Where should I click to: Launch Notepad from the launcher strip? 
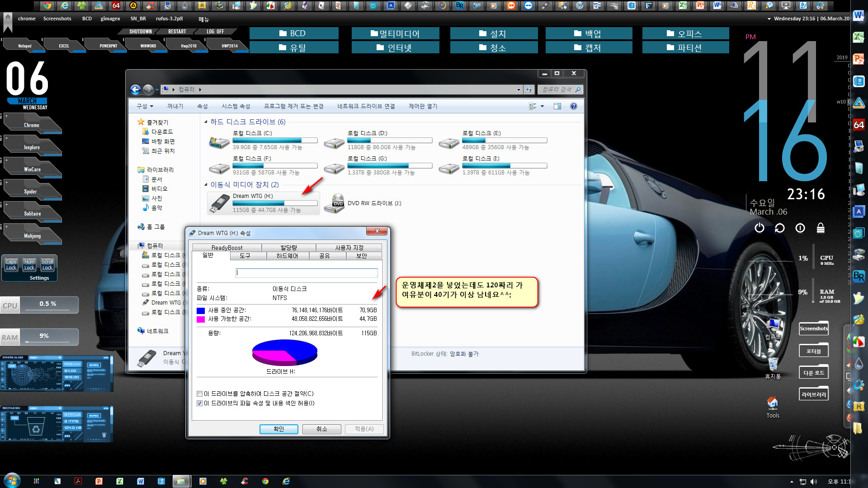coord(24,46)
